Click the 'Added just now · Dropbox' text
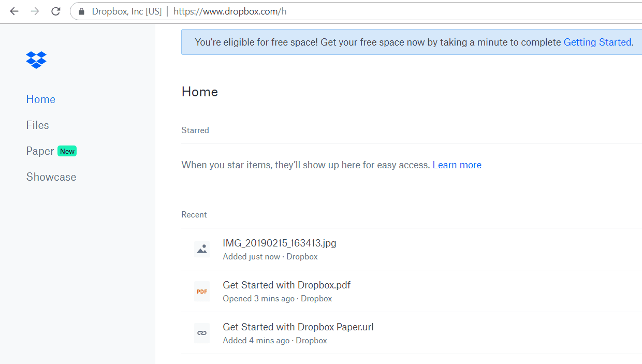The width and height of the screenshot is (642, 364). (270, 257)
